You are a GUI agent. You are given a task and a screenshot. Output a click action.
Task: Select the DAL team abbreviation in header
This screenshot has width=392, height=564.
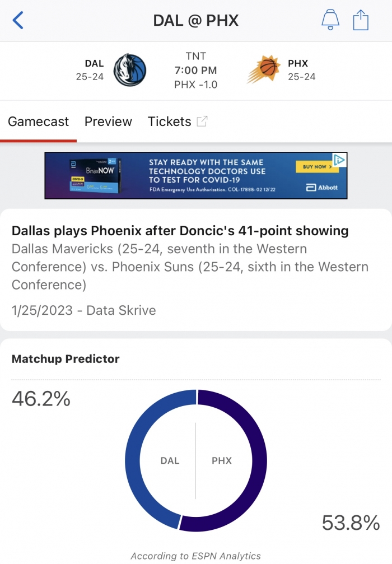pos(94,63)
